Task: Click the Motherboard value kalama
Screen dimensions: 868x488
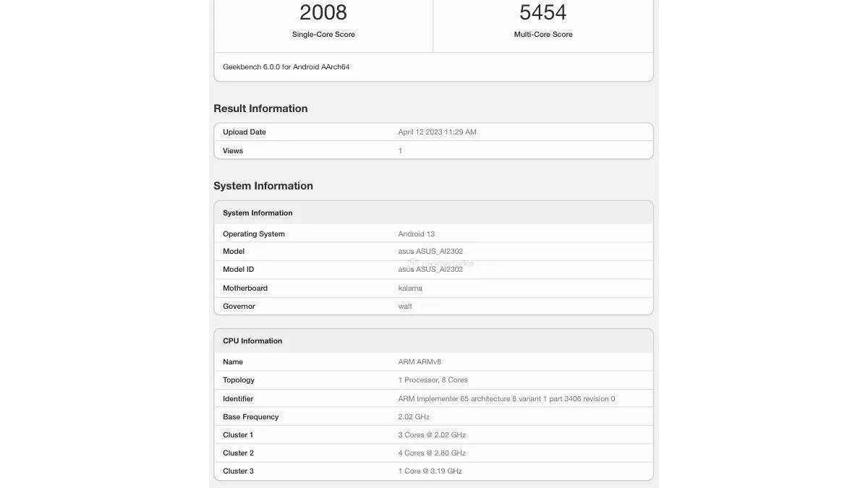Action: pyautogui.click(x=410, y=287)
